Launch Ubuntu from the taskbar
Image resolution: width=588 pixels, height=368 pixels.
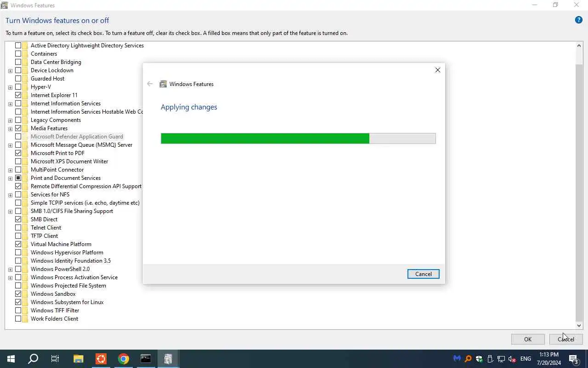(x=101, y=359)
